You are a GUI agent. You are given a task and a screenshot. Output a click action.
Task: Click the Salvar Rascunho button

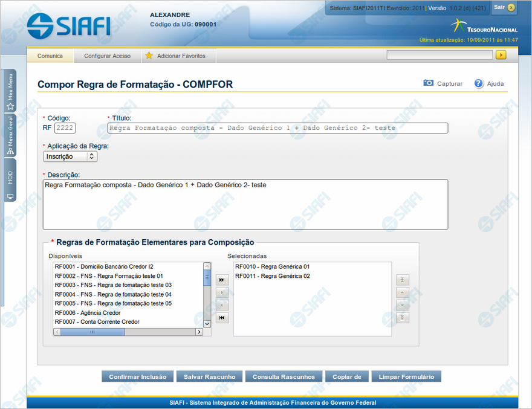point(209,376)
